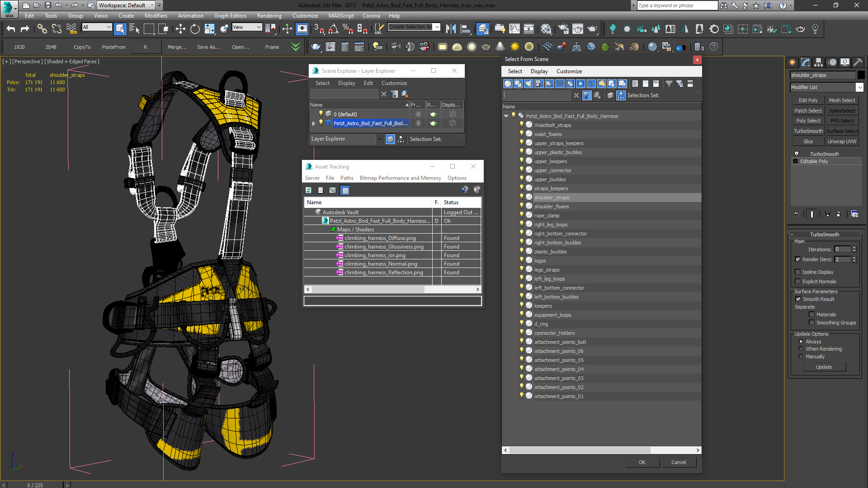The width and height of the screenshot is (868, 488).
Task: Click the question mark help icon in toolbar
Action: point(714,47)
